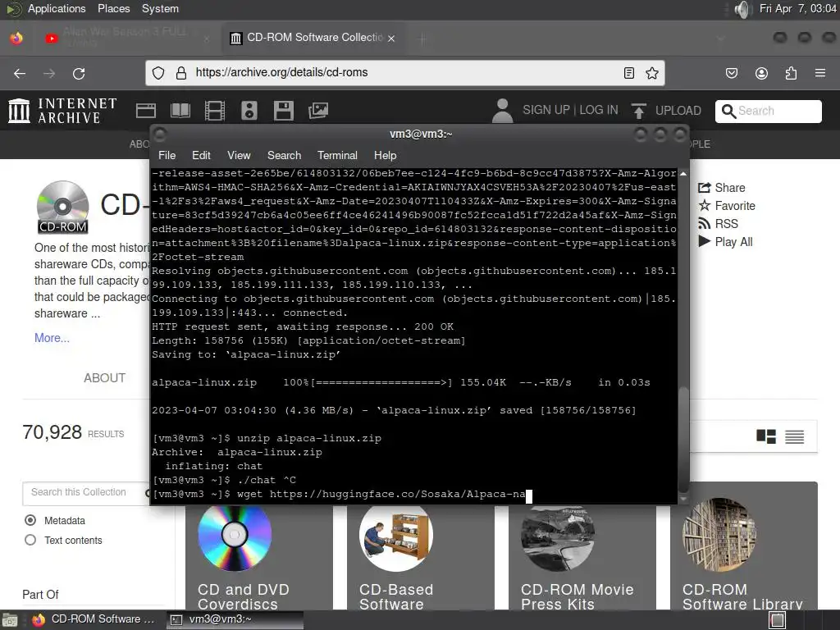Click the show desktop icon in bottom panel
This screenshot has height=630, width=840.
point(778,620)
